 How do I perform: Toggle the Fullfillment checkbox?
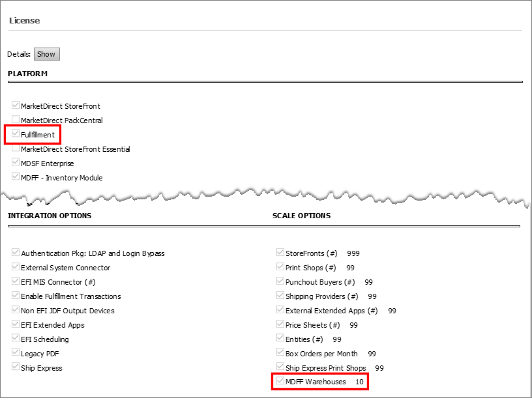(15, 134)
